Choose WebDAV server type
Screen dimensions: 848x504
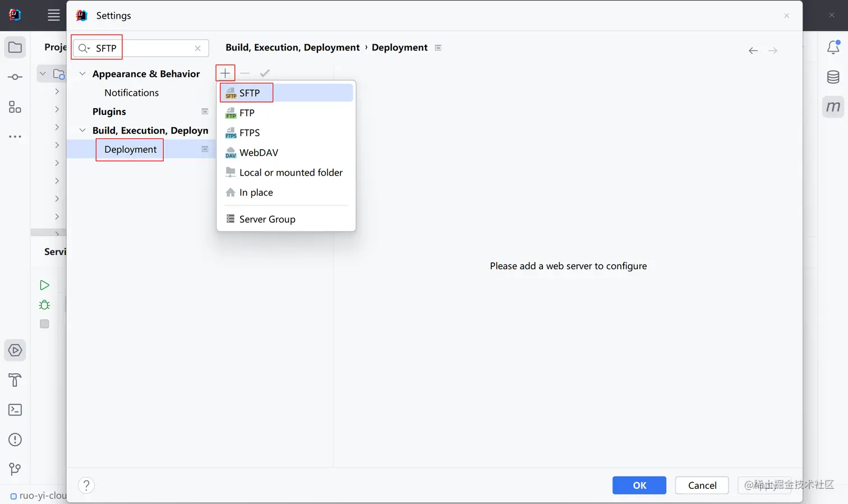click(286, 152)
